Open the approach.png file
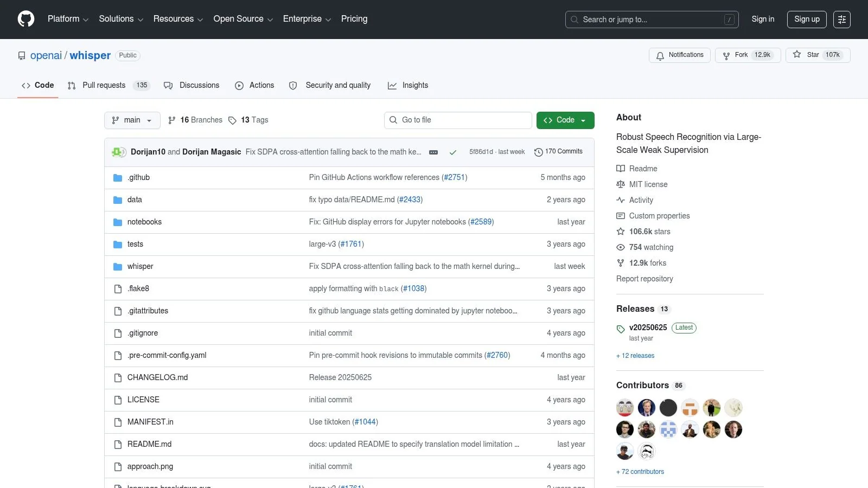868x488 pixels. 150,466
